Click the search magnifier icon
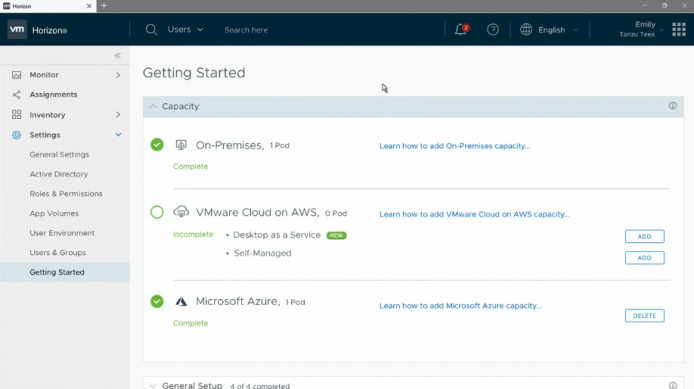The height and width of the screenshot is (389, 694). [151, 30]
